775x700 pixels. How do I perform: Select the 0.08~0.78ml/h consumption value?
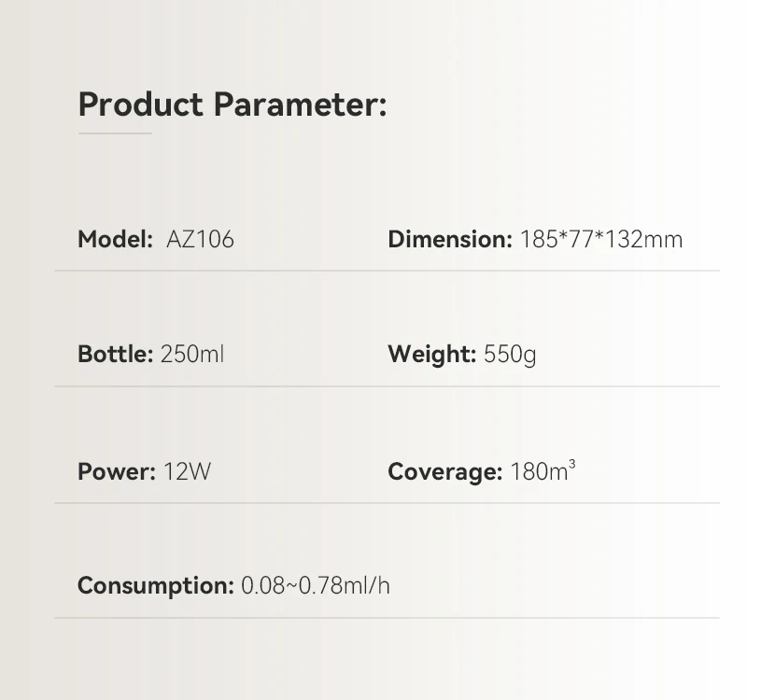tap(316, 586)
